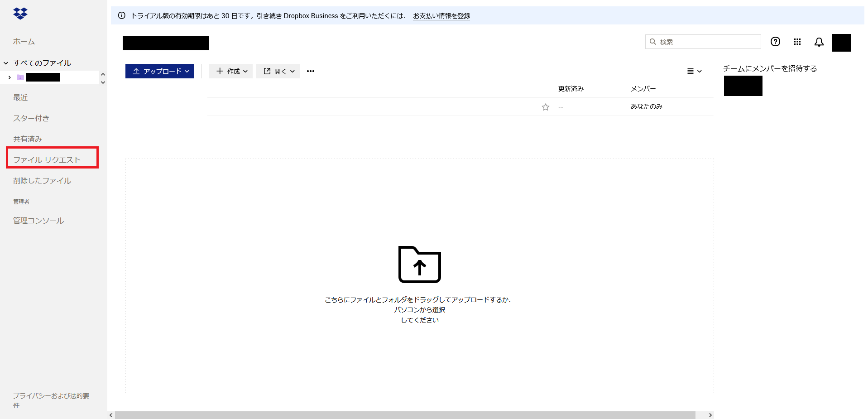868x419 pixels.
Task: Open ファイル リクエスト in sidebar
Action: pos(47,159)
